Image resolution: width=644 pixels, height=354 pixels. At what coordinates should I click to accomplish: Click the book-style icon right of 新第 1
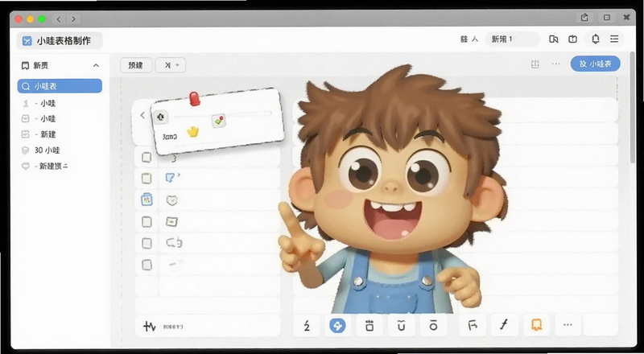tap(553, 39)
